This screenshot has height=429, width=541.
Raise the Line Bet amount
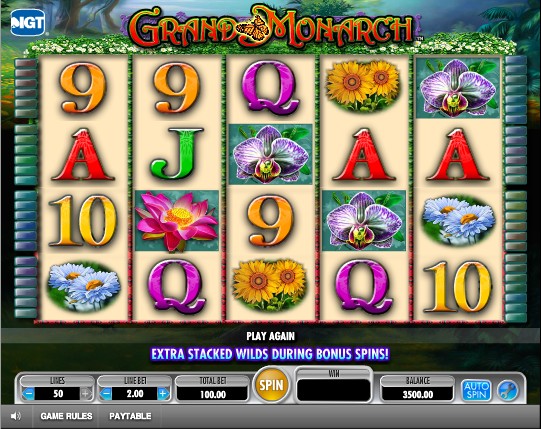click(x=163, y=393)
